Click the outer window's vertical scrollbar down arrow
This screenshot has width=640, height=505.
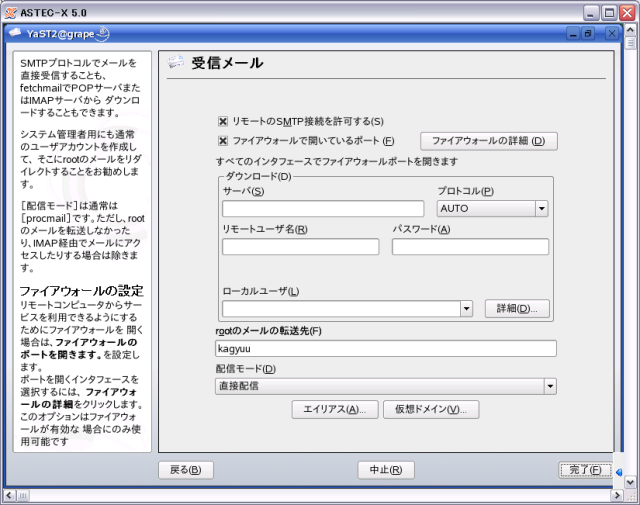630,482
